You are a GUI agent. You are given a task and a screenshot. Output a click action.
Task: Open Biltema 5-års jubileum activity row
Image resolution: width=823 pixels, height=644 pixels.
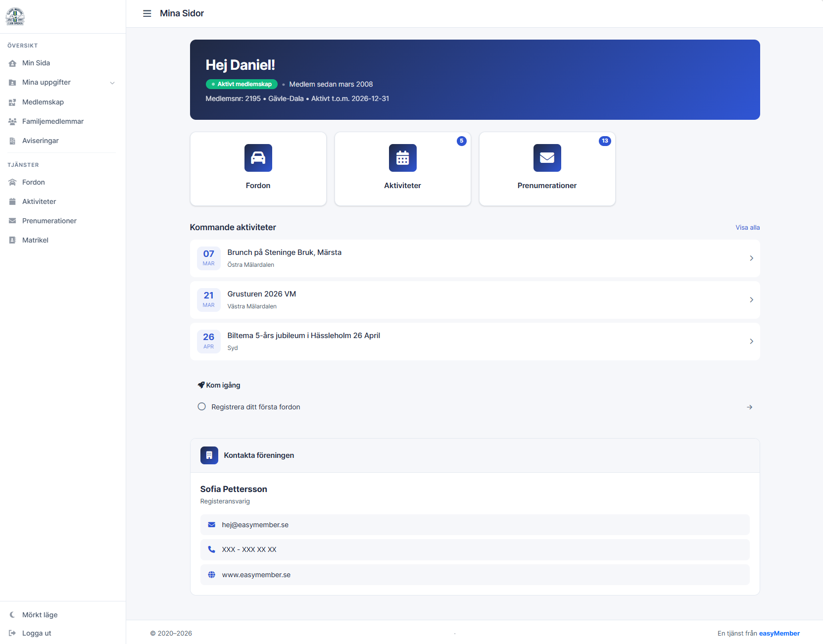click(475, 342)
